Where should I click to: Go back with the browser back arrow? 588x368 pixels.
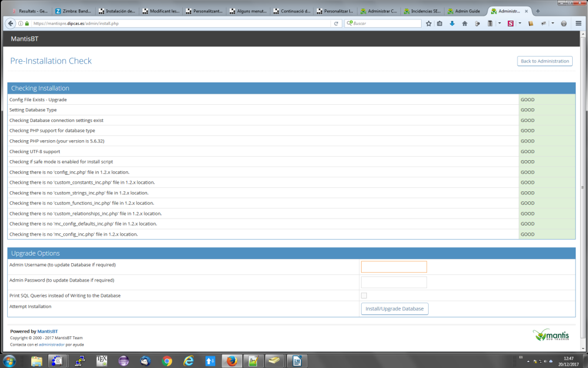(10, 24)
